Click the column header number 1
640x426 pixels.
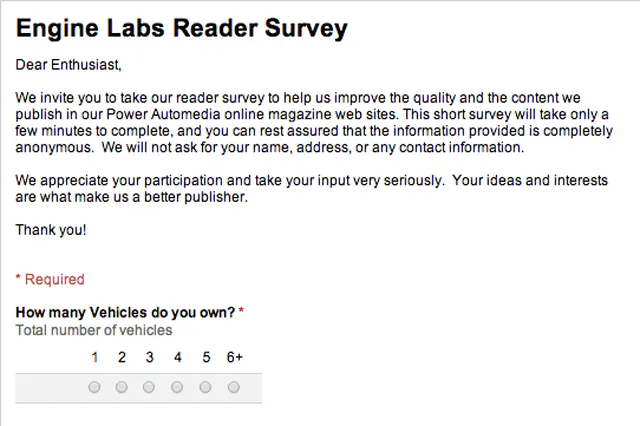[94, 357]
